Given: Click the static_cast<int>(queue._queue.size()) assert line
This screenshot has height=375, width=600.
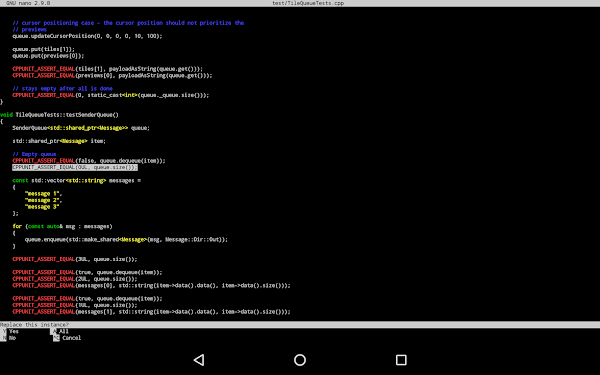Looking at the screenshot, I should click(x=111, y=95).
